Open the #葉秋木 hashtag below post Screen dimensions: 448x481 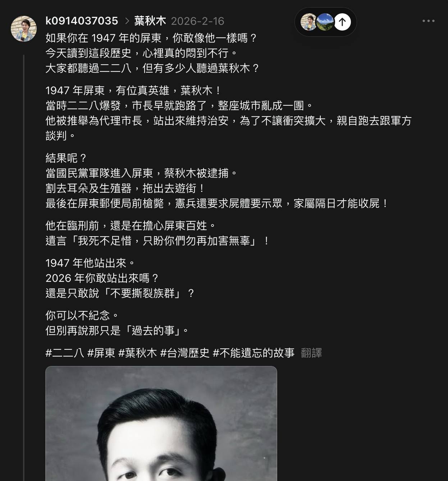(138, 353)
